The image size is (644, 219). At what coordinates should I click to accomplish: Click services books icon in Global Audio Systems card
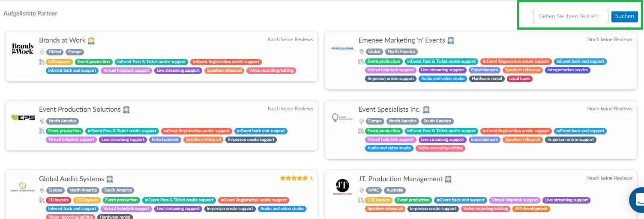click(x=42, y=200)
